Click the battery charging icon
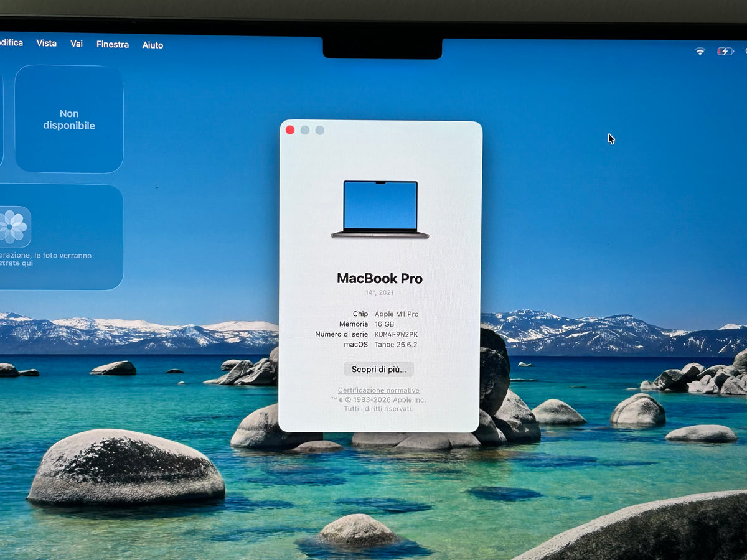The width and height of the screenshot is (747, 560). click(725, 52)
